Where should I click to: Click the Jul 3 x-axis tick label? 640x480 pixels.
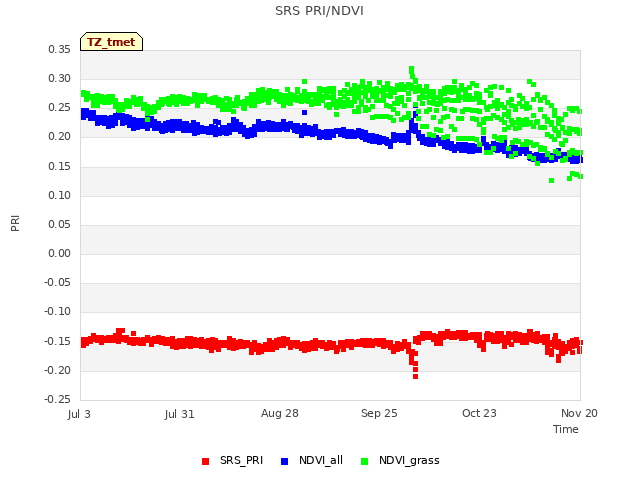pyautogui.click(x=79, y=414)
